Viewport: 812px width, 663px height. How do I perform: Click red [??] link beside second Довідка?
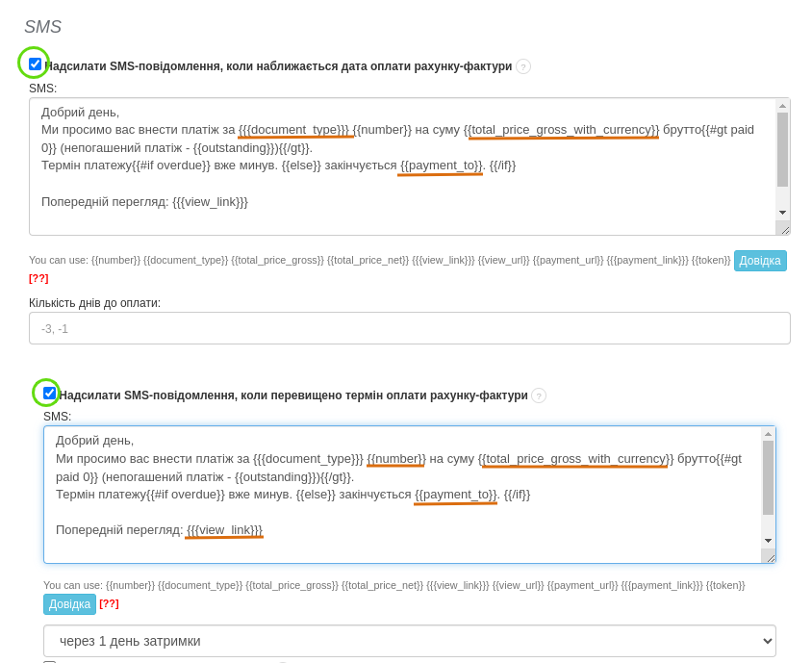point(109,604)
